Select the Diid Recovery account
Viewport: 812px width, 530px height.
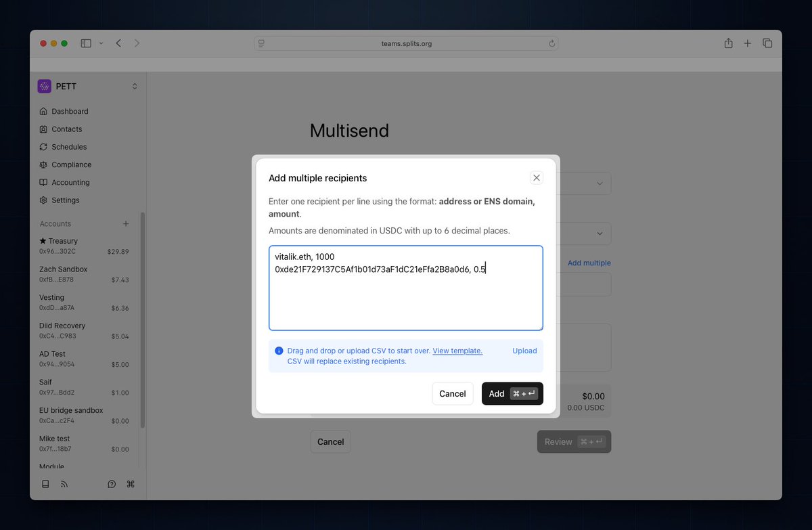[84, 330]
